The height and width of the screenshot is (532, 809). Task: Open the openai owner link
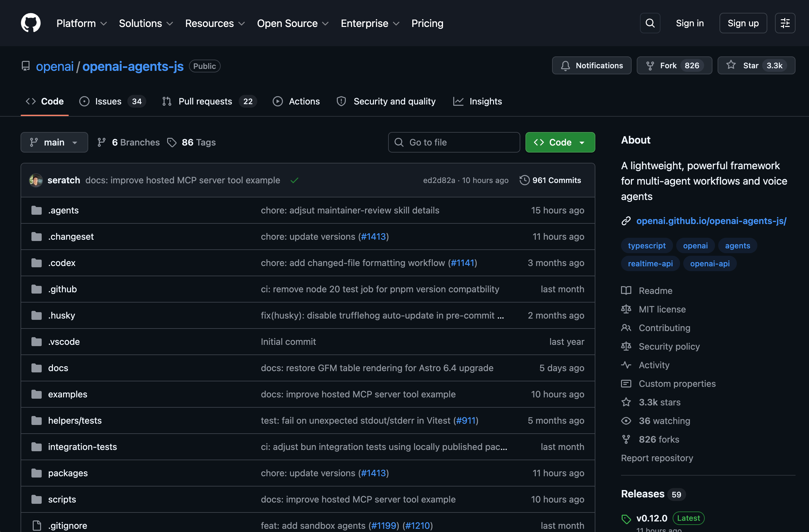[x=55, y=66]
